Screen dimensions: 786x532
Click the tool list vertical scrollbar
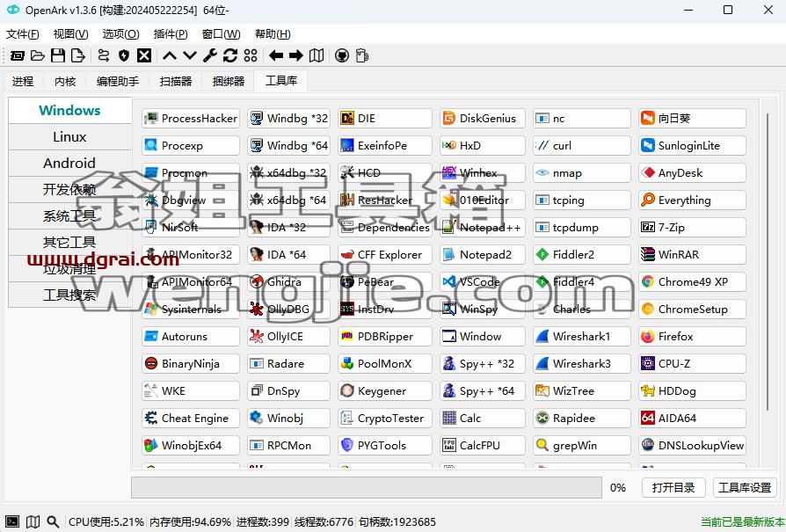(768, 261)
